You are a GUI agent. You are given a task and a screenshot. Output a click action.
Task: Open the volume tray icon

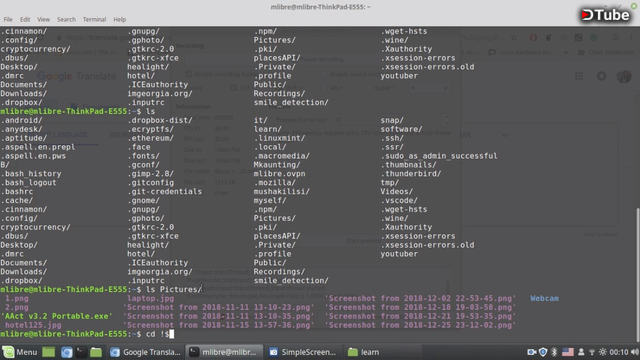pos(635,352)
